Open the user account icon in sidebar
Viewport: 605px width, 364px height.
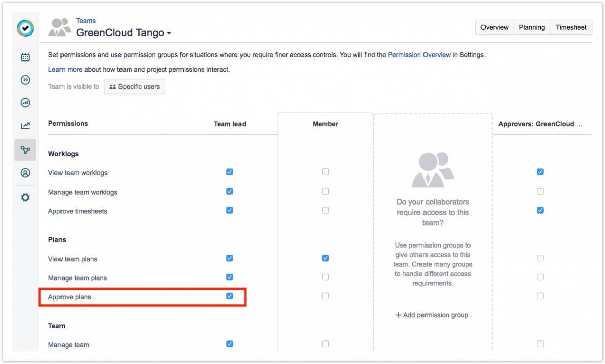point(25,173)
